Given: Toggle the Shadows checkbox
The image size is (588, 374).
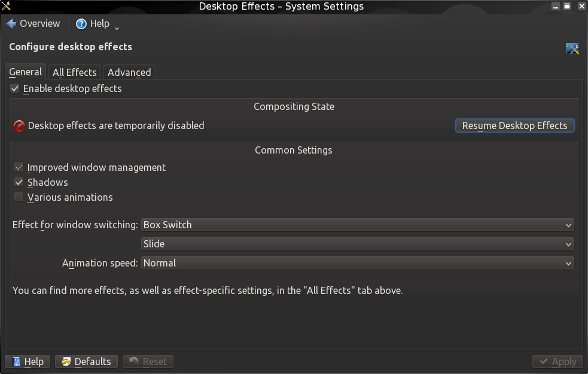Looking at the screenshot, I should [19, 182].
